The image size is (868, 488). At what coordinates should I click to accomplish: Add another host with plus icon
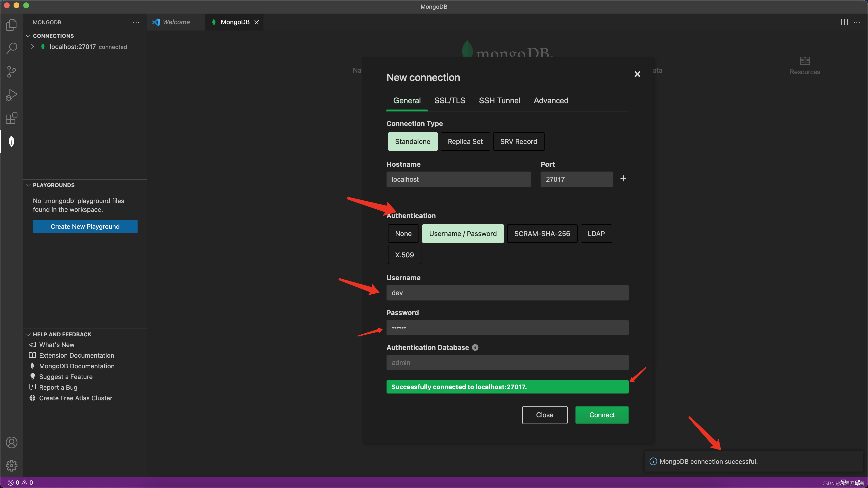[x=623, y=179]
